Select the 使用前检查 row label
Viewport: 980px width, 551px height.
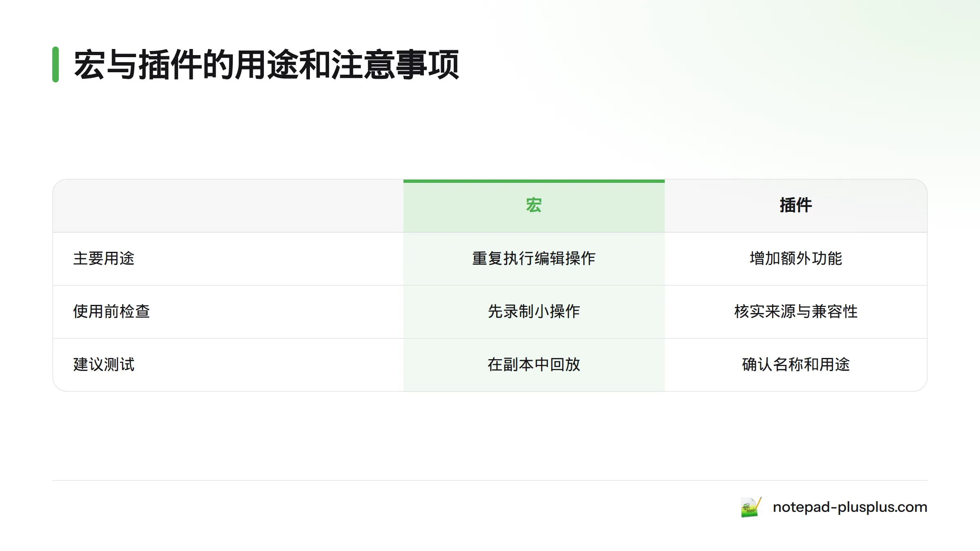tap(111, 311)
